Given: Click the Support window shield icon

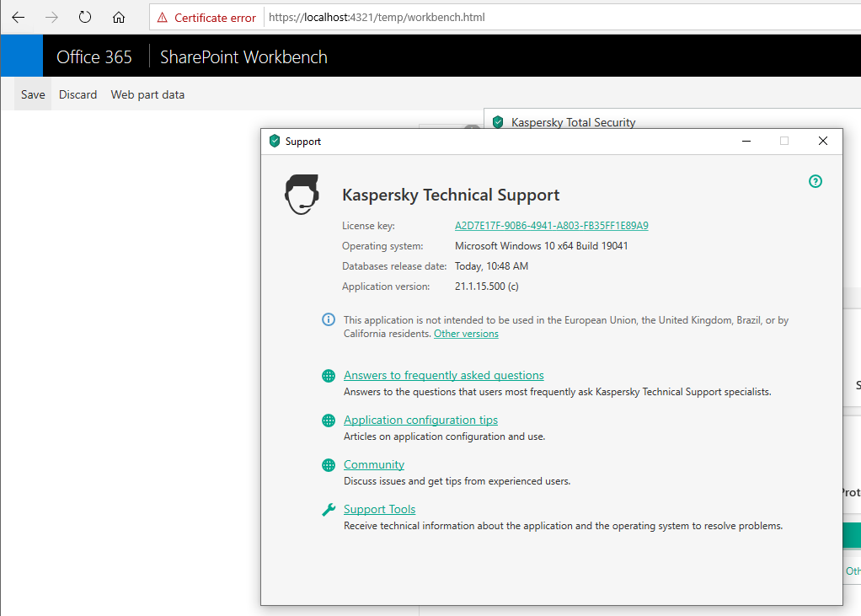Looking at the screenshot, I should pos(275,141).
